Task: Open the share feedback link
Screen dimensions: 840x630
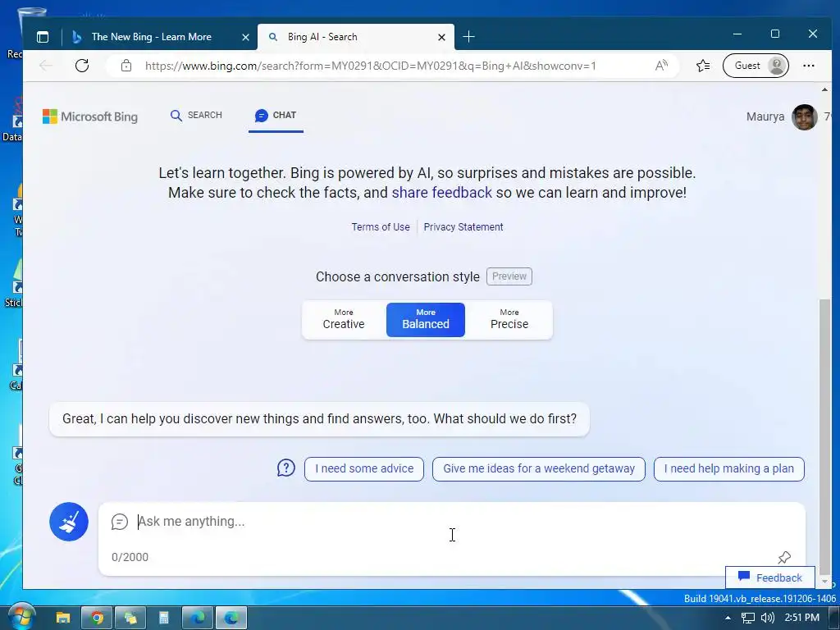Action: [441, 192]
